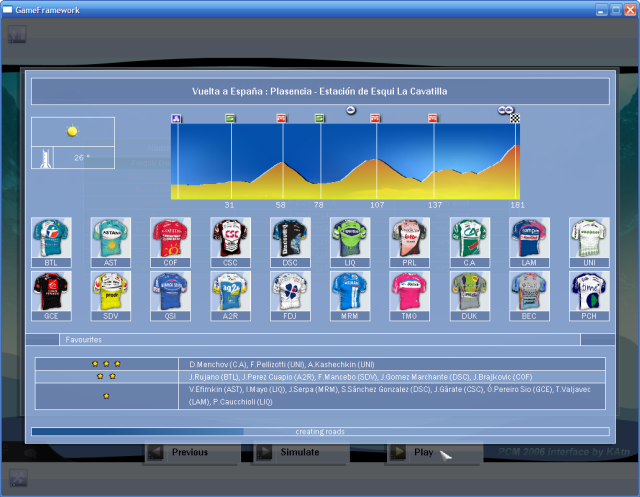Image resolution: width=640 pixels, height=497 pixels.
Task: Click the stage start marker on profile
Action: pyautogui.click(x=176, y=118)
